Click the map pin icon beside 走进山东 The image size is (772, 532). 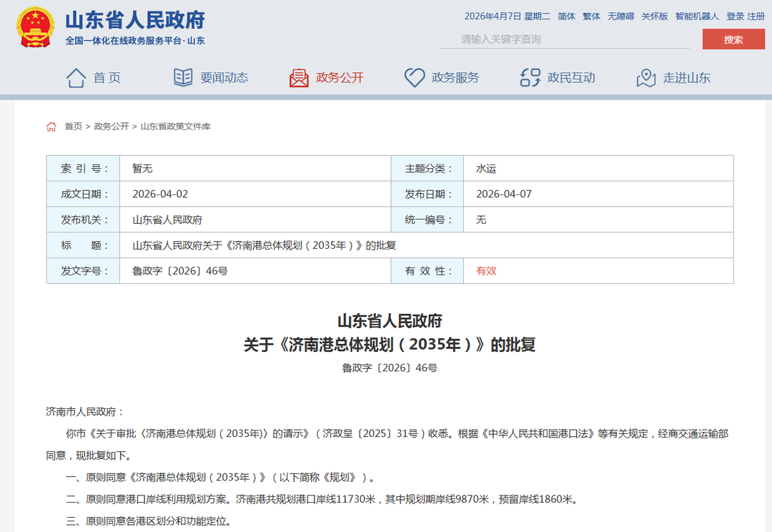pyautogui.click(x=646, y=78)
